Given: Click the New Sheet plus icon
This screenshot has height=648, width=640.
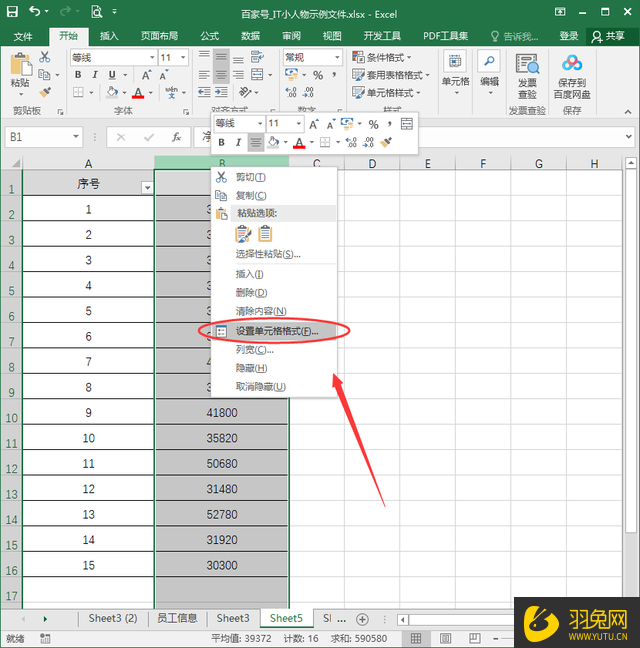Looking at the screenshot, I should pyautogui.click(x=362, y=619).
